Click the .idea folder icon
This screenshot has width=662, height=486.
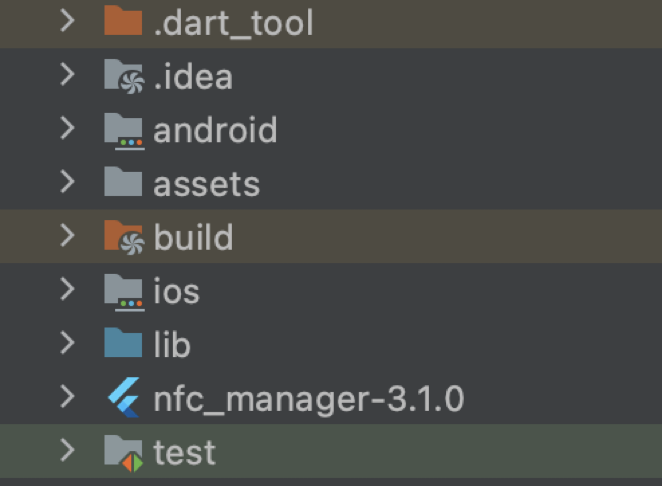[x=123, y=76]
